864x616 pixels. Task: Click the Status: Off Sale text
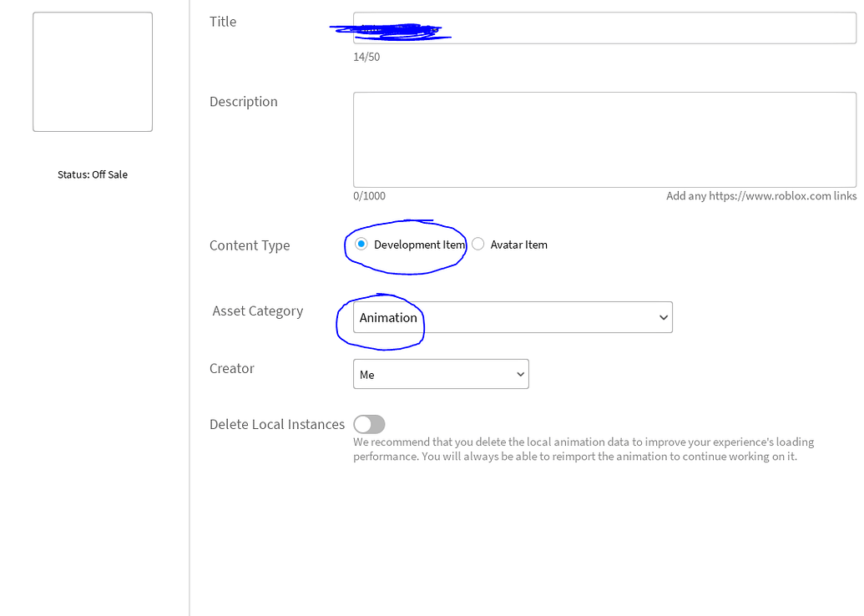coord(93,174)
